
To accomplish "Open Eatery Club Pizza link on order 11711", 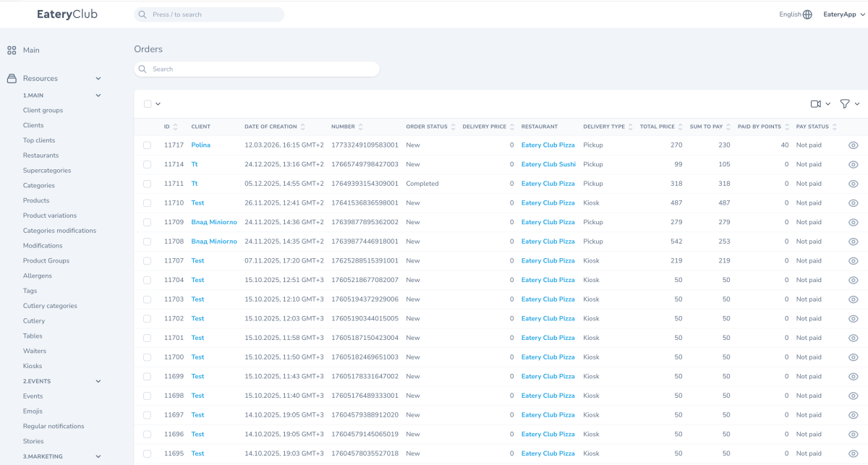I will [548, 184].
